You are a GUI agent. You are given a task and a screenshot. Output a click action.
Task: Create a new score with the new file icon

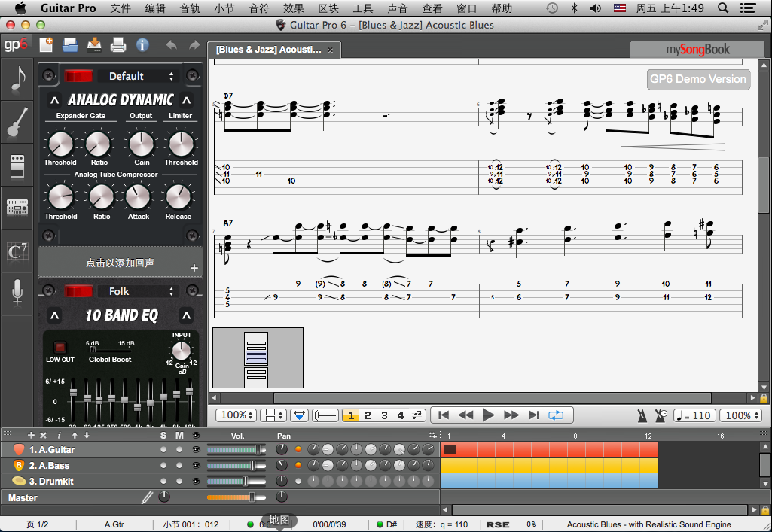click(46, 44)
